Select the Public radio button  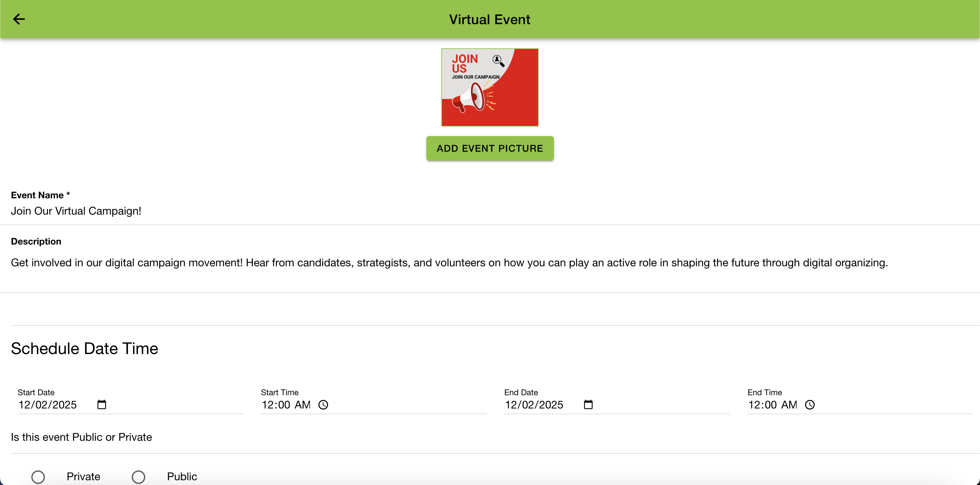138,476
